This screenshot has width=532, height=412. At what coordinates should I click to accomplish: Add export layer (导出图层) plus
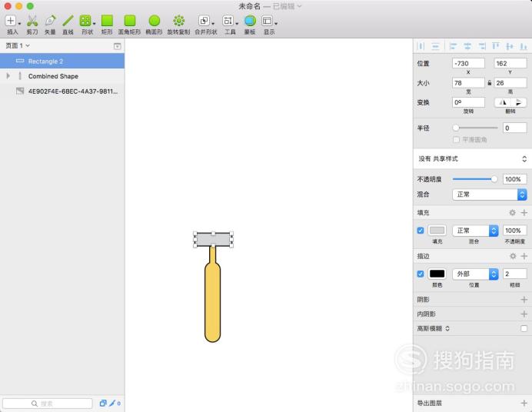tap(524, 404)
